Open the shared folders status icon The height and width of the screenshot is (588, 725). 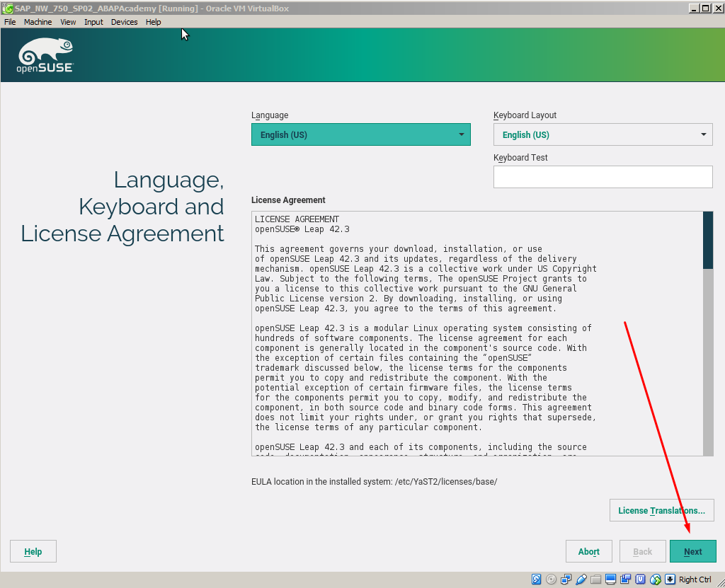click(x=596, y=580)
